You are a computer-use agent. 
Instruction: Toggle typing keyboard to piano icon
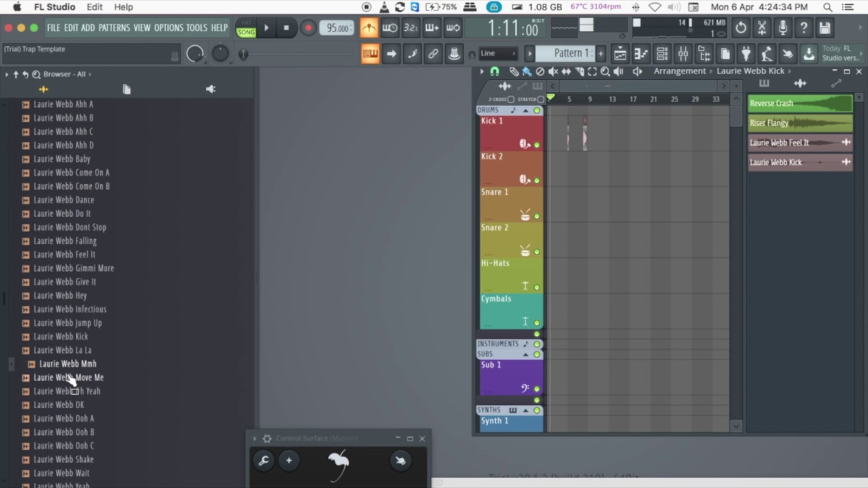point(370,54)
